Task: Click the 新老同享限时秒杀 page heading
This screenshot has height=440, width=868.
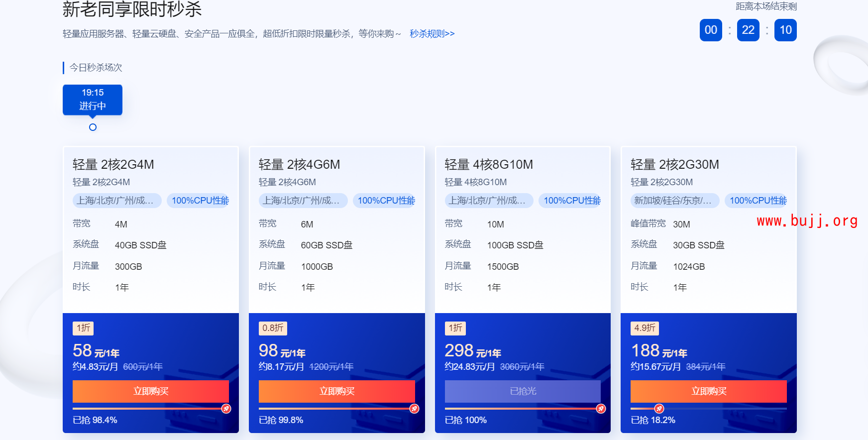Action: [132, 9]
